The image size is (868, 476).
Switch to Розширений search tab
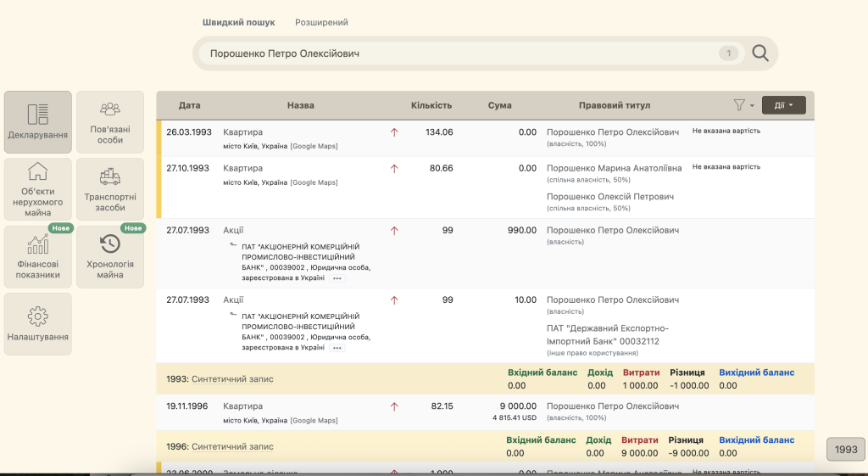click(321, 23)
